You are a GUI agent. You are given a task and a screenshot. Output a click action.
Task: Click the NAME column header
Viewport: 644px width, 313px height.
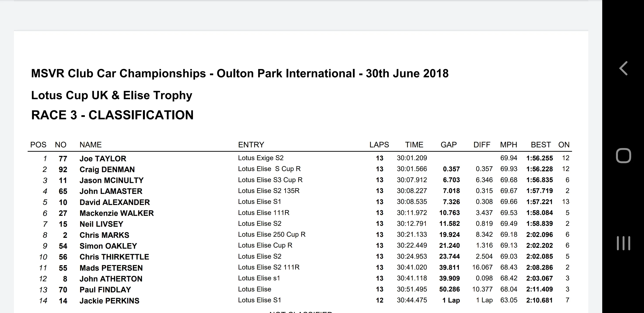[91, 145]
